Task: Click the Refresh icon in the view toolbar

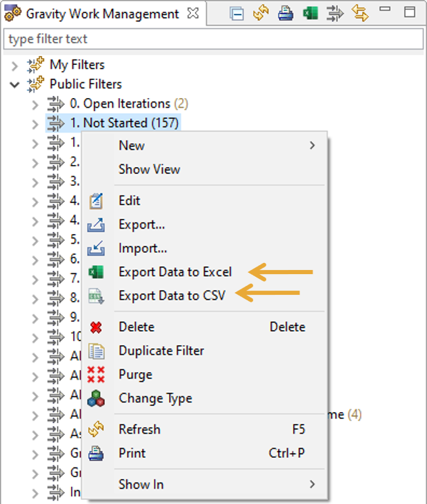Action: 261,14
